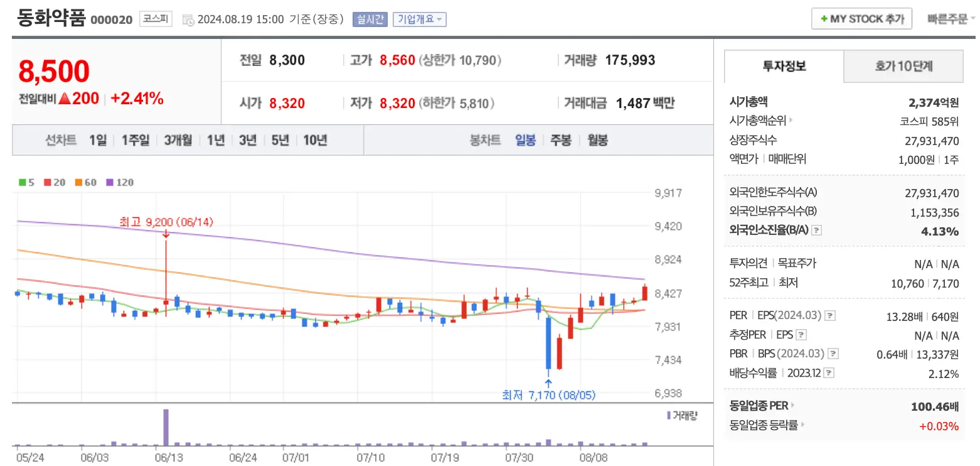Click the 실시간 real-time badge
The height and width of the screenshot is (466, 980).
370,19
